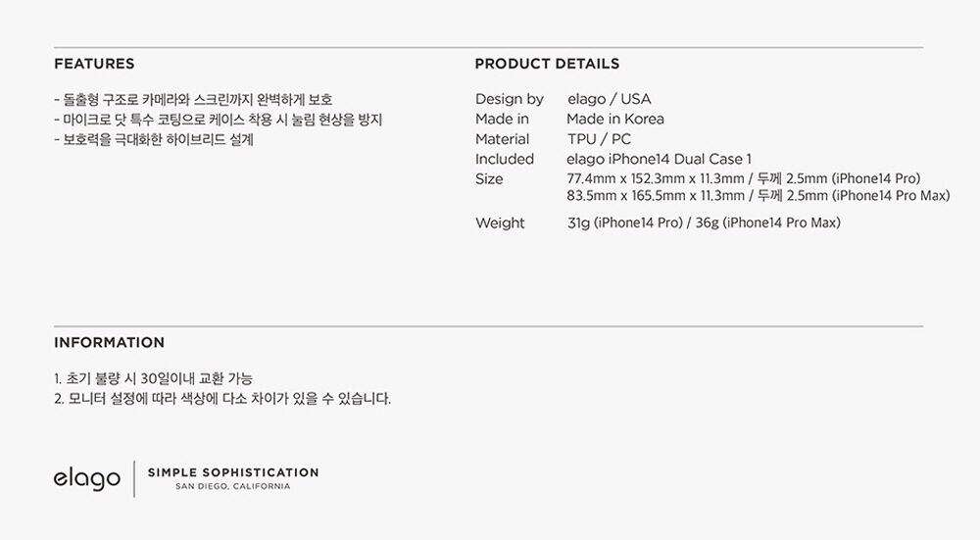The image size is (980, 540).
Task: Click the 'TPU / PC' material value
Action: pyautogui.click(x=599, y=139)
